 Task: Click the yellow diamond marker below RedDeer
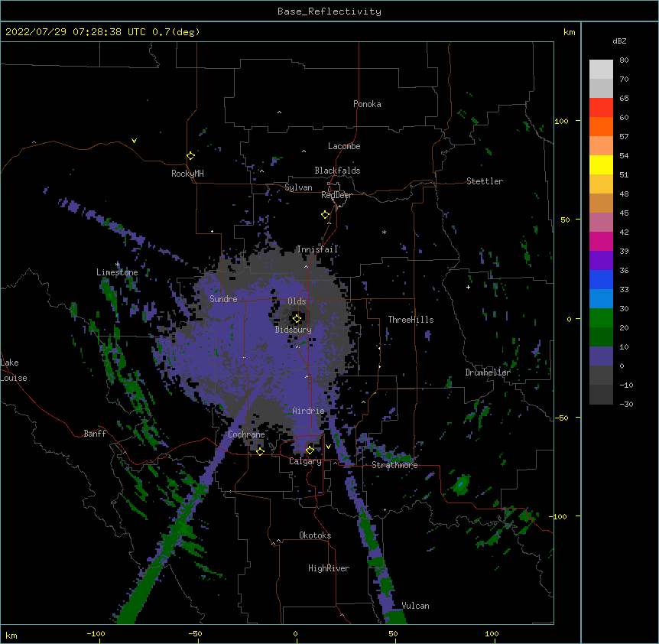(x=326, y=215)
